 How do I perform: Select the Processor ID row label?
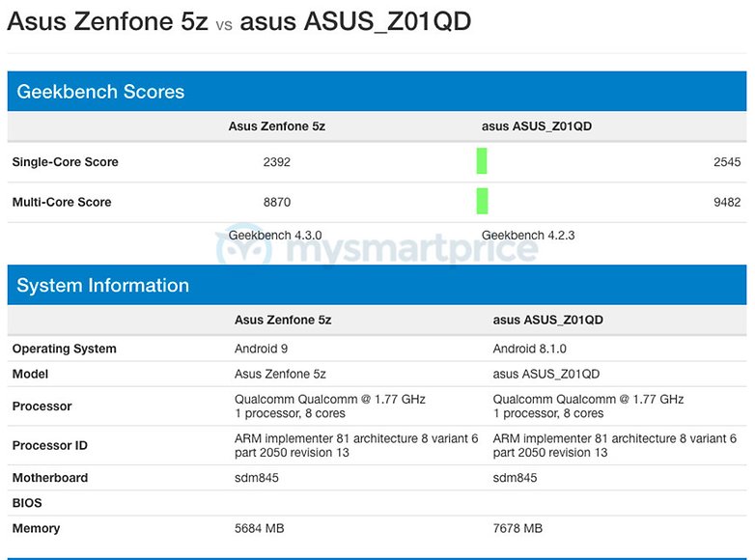point(49,445)
